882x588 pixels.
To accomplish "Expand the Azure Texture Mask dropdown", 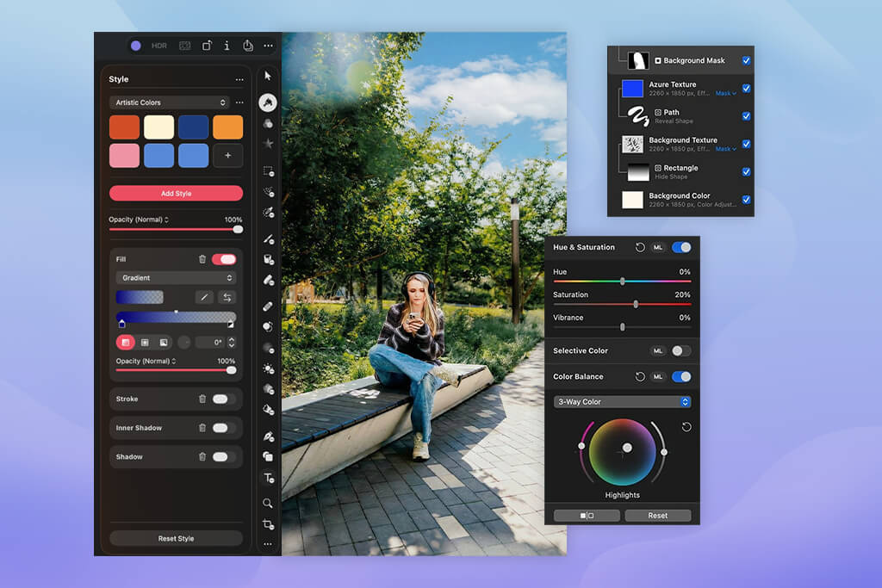I will click(x=725, y=93).
